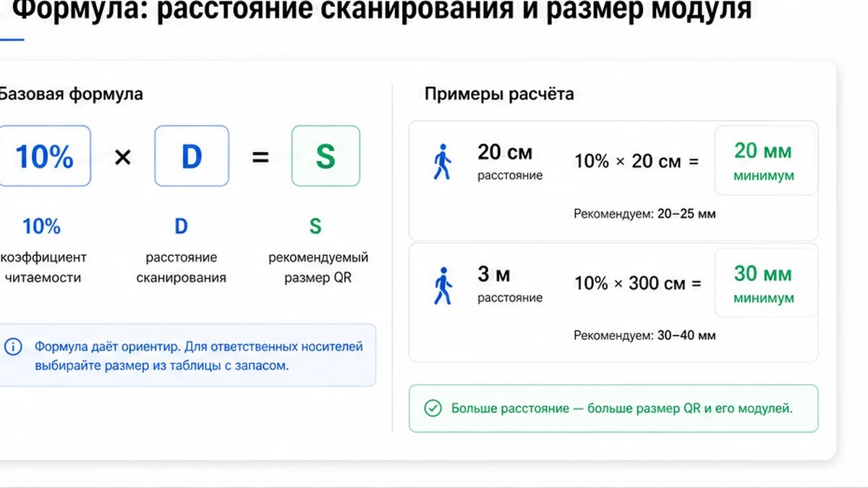This screenshot has height=488, width=868.
Task: Click the walking person icon beside 3 м
Action: point(442,286)
